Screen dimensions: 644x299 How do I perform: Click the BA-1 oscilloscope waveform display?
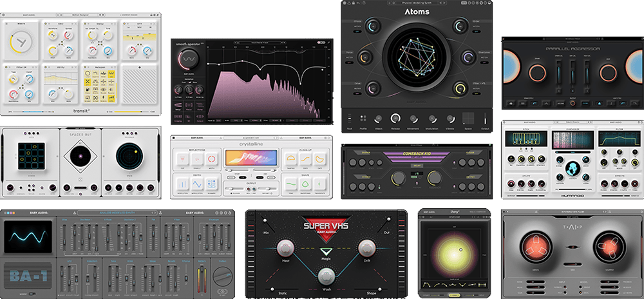(28, 236)
